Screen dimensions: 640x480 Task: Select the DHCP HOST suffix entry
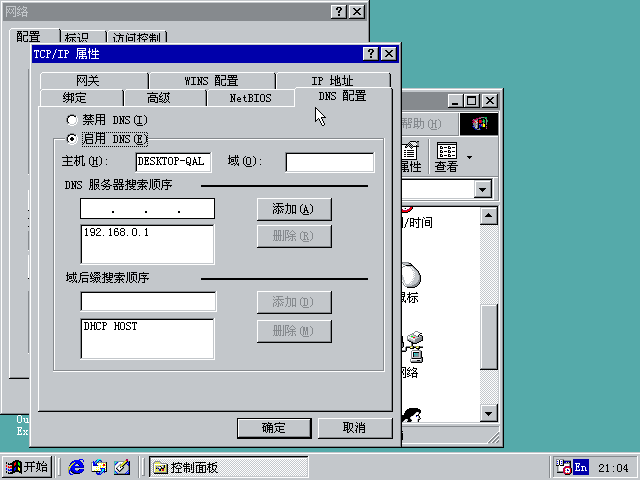[x=110, y=326]
